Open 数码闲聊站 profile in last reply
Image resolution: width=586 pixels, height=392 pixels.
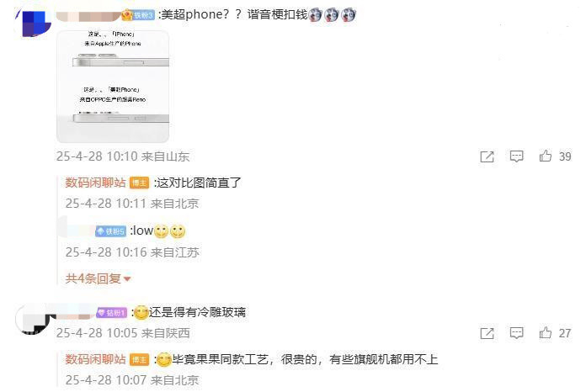(95, 359)
